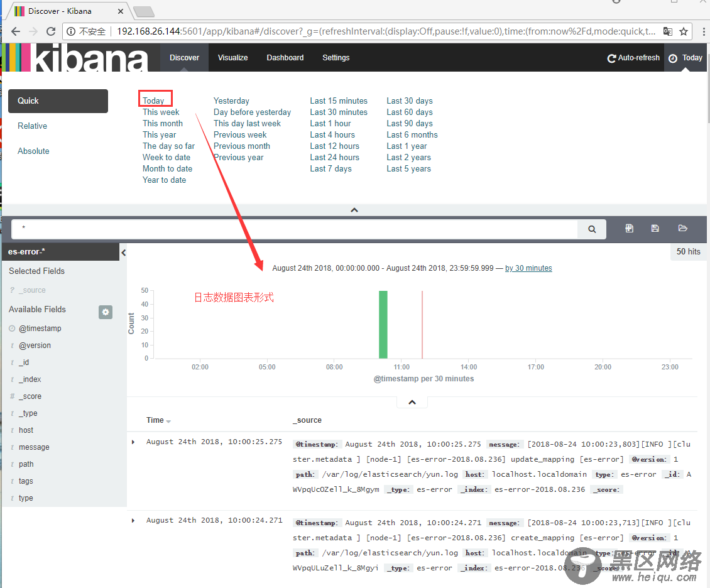Expand the 10:00:24.271 log row

coord(133,521)
